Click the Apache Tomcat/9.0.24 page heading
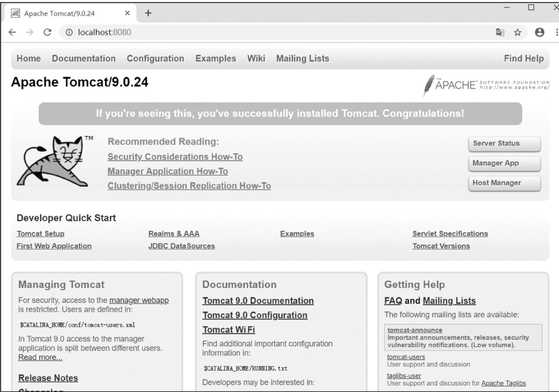The height and width of the screenshot is (392, 559). 80,82
